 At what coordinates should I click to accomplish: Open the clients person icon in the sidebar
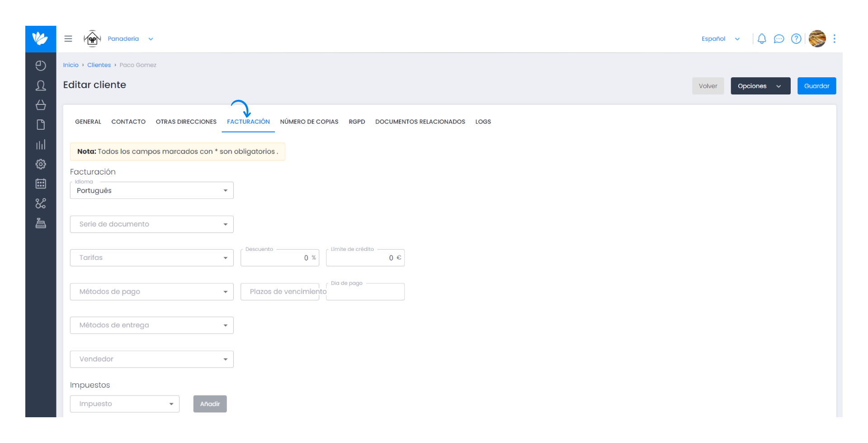point(41,86)
